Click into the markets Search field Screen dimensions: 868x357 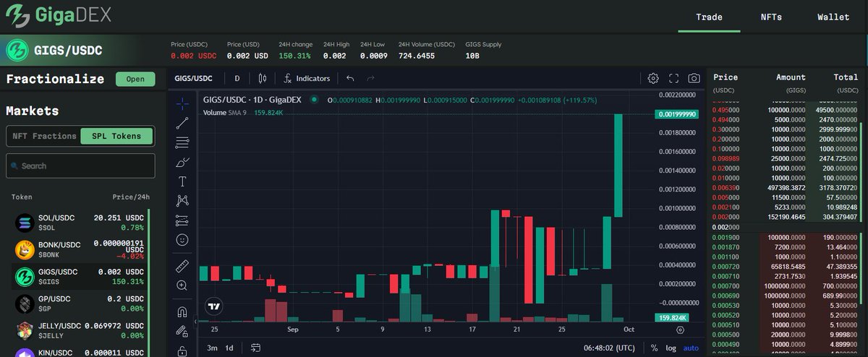(80, 165)
